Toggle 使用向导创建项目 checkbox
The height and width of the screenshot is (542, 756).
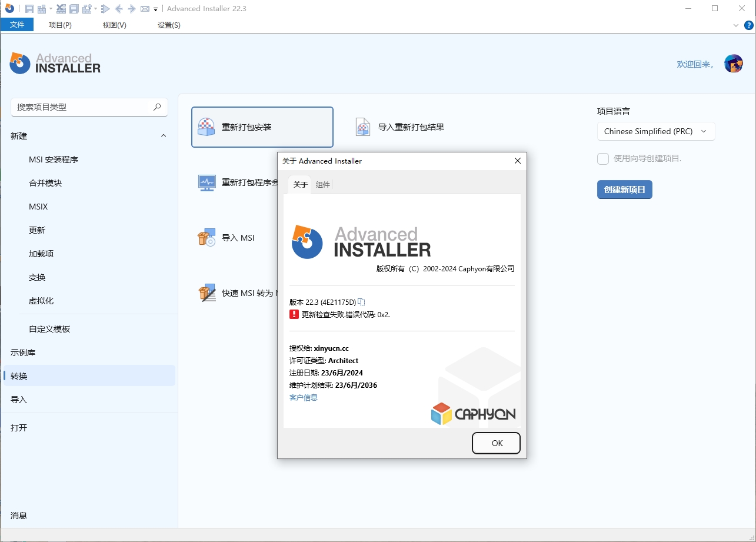click(603, 159)
